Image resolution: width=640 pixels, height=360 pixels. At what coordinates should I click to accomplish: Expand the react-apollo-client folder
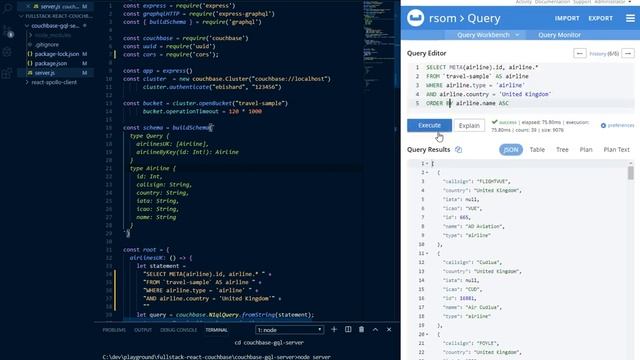tap(51, 82)
